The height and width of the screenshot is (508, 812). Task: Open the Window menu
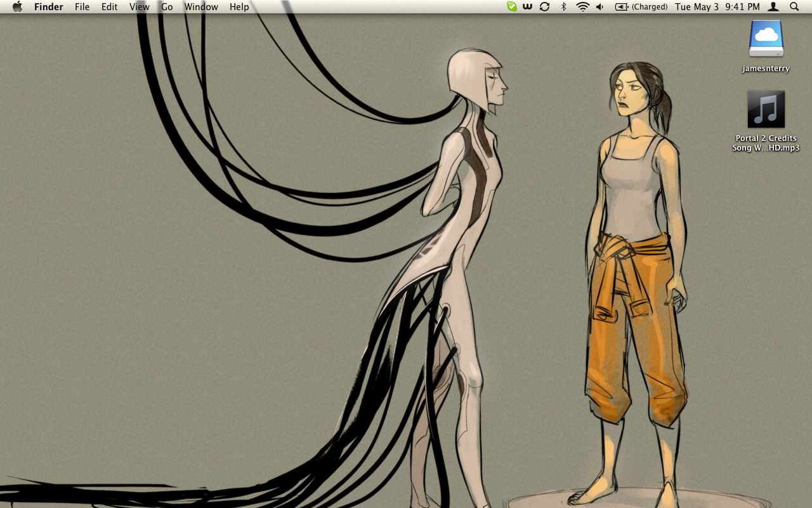201,7
